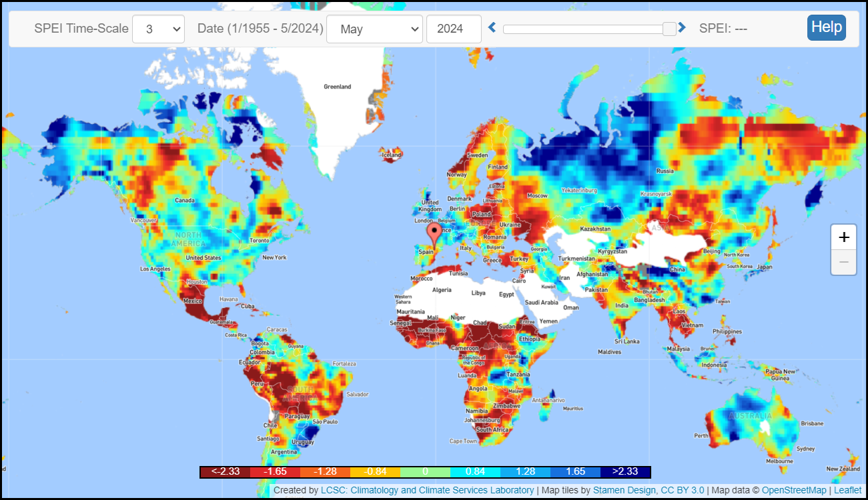Click the green 0 legend swatch
Screen dimensions: 868x500
(x=425, y=472)
